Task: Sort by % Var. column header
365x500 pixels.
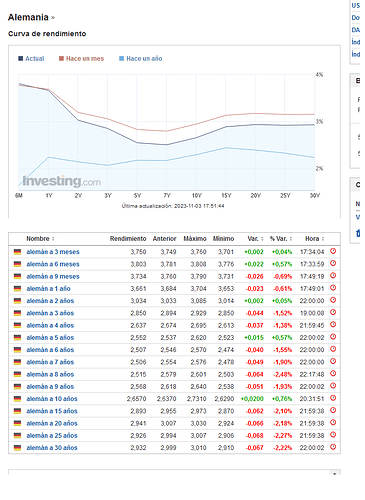Action: tap(281, 239)
